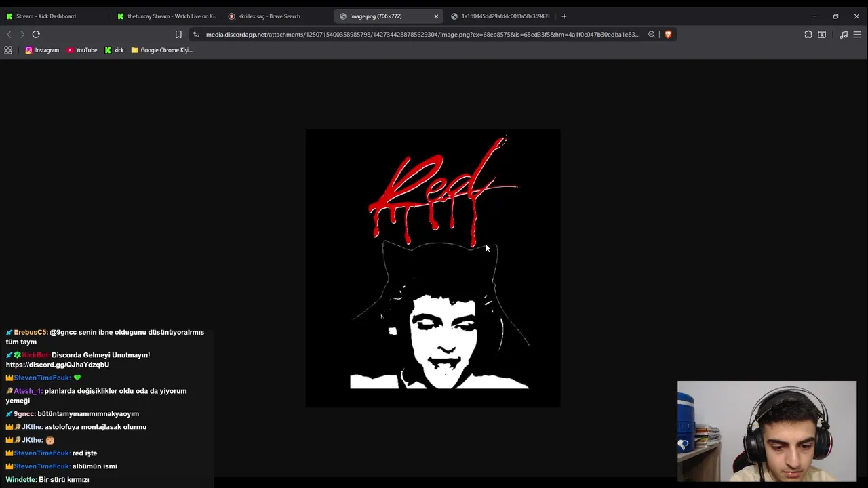Click the 9gncc username in chat
Image resolution: width=868 pixels, height=488 pixels.
tap(24, 414)
